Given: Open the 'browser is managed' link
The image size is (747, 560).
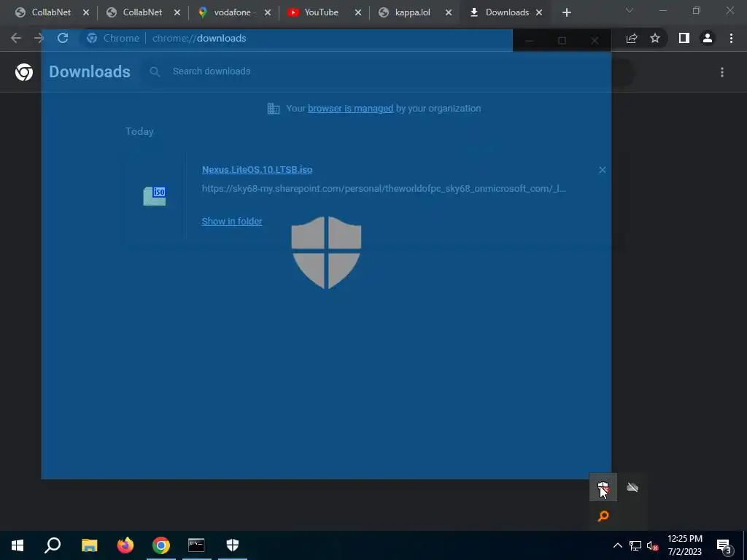Looking at the screenshot, I should (350, 109).
